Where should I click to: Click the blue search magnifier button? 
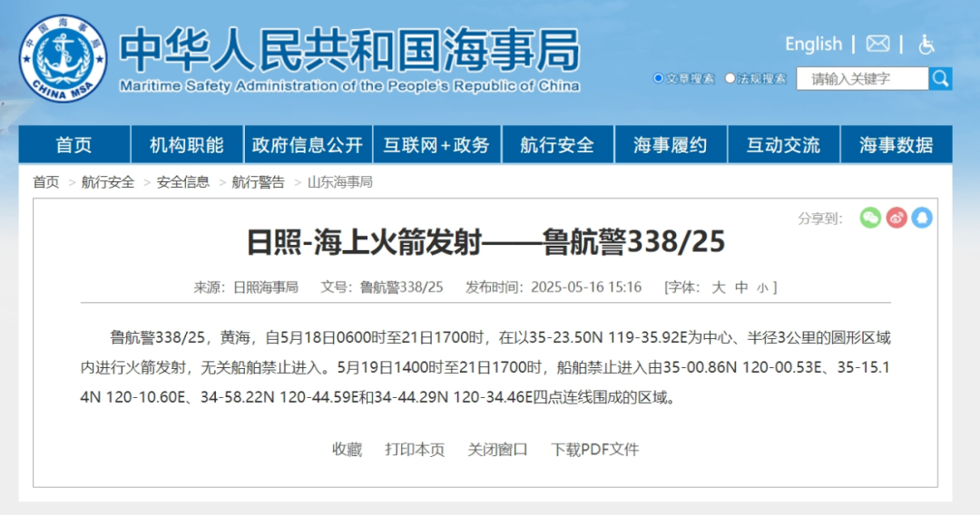pos(940,79)
